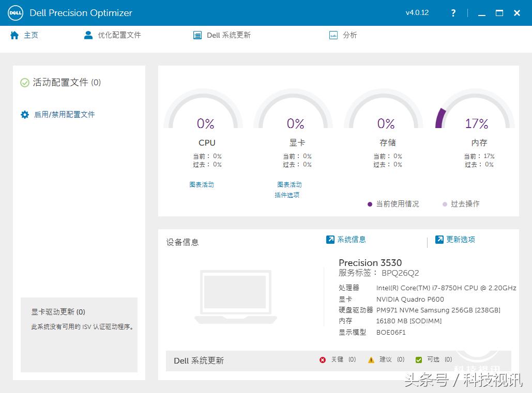Image resolution: width=532 pixels, height=393 pixels.
Task: Switch to the Dell 系统更新 tab
Action: click(222, 35)
